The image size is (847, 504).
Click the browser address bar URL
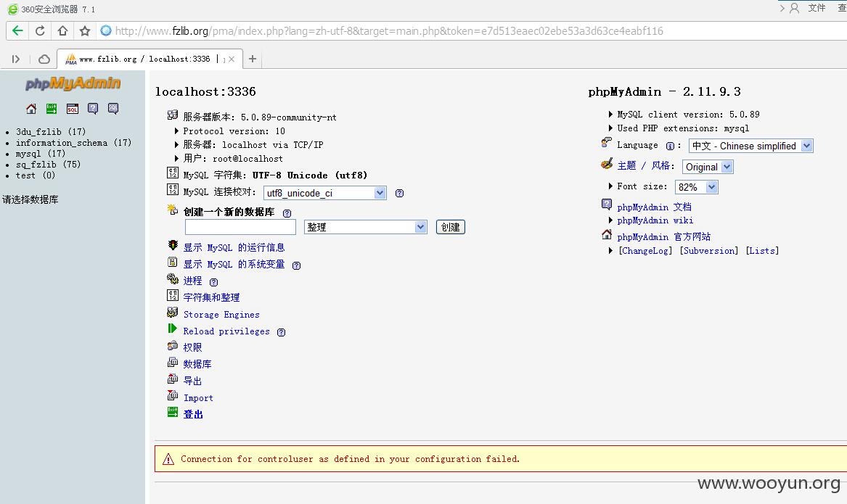point(389,31)
